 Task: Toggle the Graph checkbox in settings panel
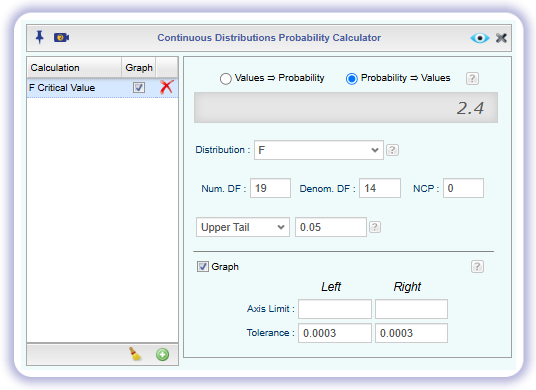pyautogui.click(x=203, y=266)
